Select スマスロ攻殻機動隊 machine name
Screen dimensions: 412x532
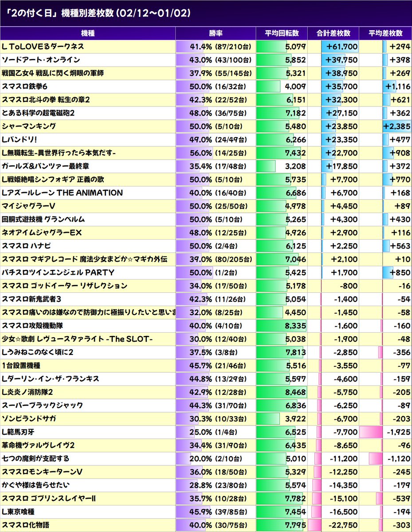(x=32, y=326)
